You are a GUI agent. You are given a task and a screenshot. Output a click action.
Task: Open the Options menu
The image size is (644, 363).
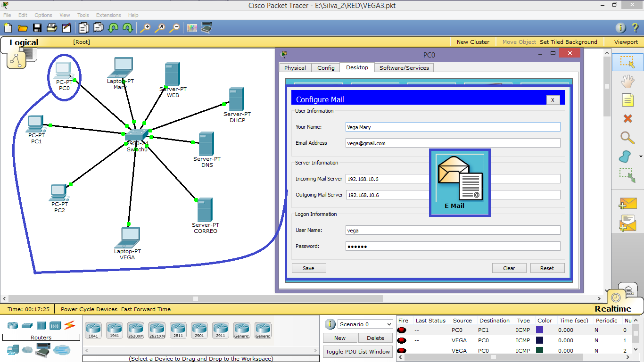pyautogui.click(x=43, y=15)
